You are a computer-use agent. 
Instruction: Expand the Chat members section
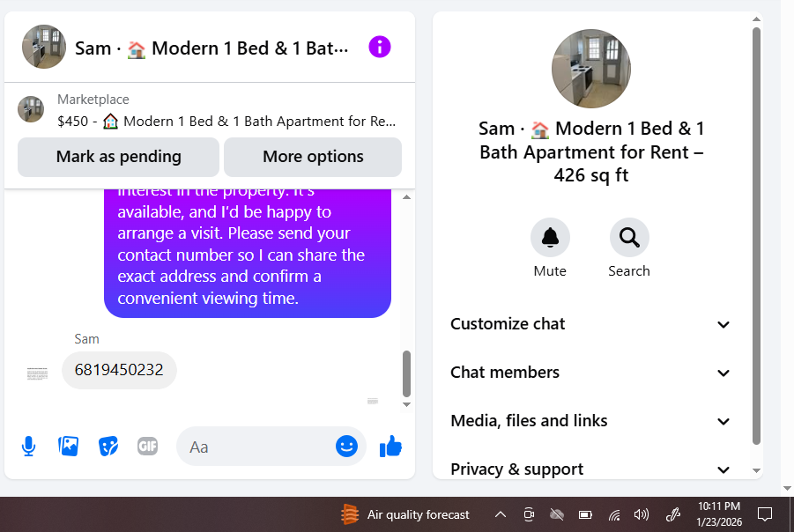(x=590, y=373)
